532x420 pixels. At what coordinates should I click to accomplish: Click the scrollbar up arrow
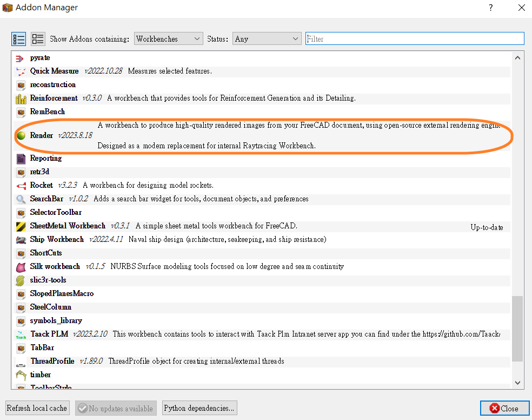pyautogui.click(x=517, y=58)
